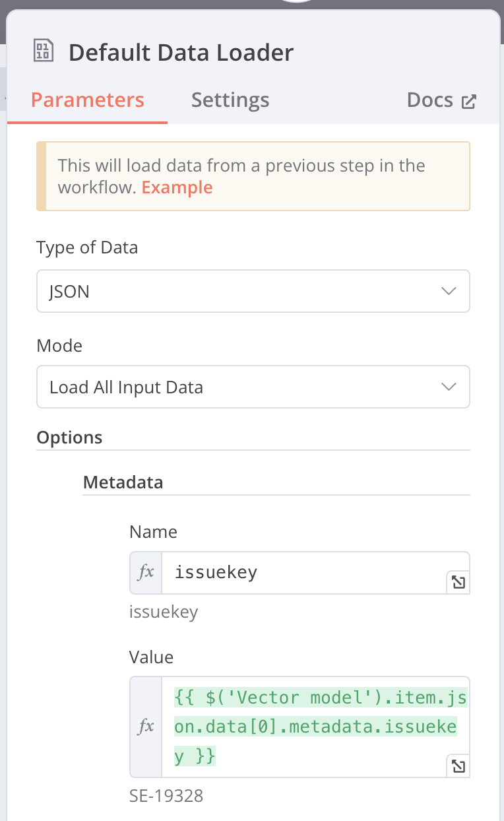Viewport: 504px width, 821px height.
Task: Click the SE-19328 result preview text
Action: [166, 796]
